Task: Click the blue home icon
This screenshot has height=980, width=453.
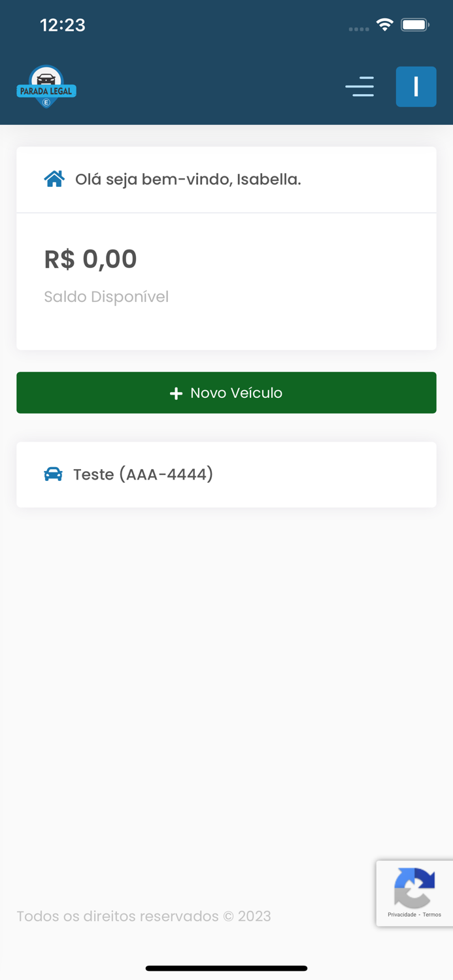Action: pos(54,178)
